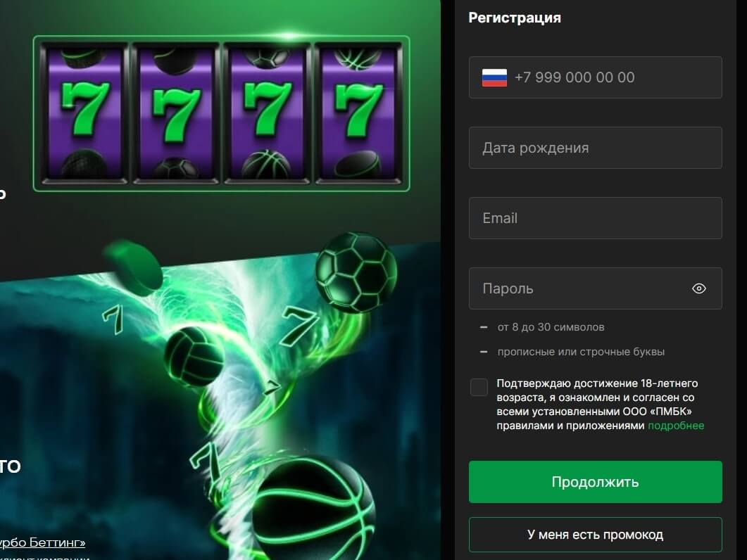Click the Продолжить button
The height and width of the screenshot is (560, 747).
pyautogui.click(x=595, y=482)
